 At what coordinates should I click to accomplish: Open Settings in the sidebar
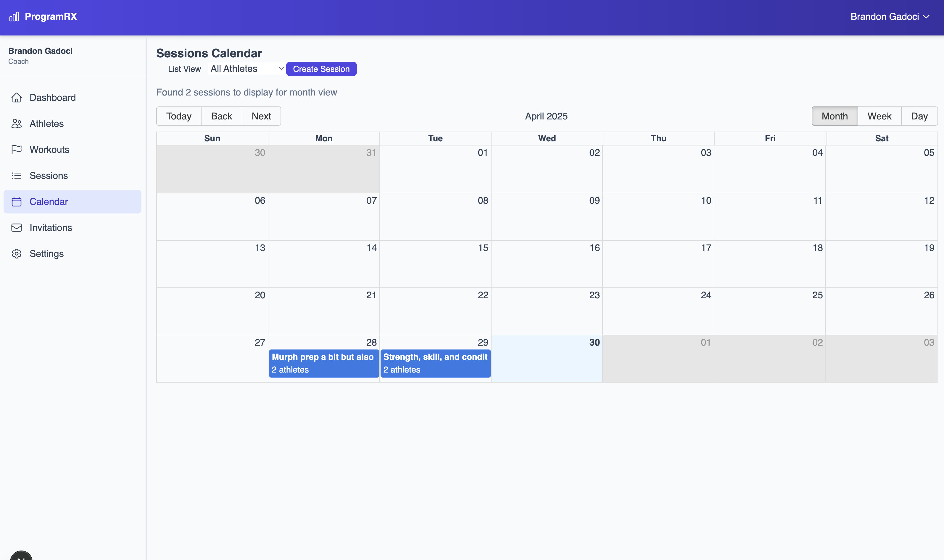(x=73, y=254)
